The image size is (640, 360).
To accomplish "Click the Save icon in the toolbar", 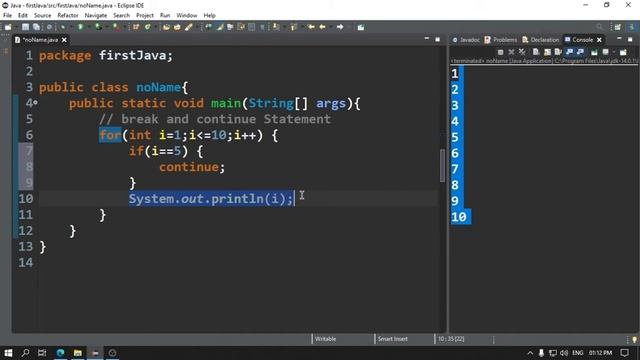I will coord(25,27).
